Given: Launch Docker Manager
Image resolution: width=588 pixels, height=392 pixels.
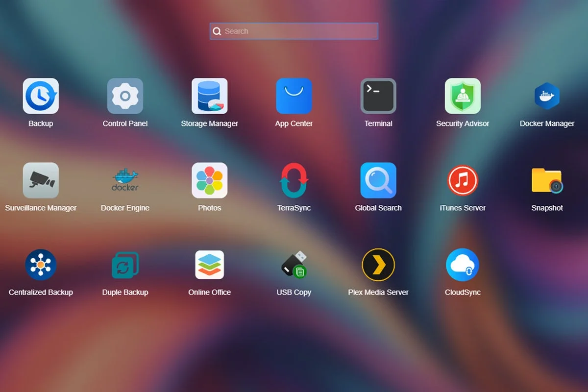Looking at the screenshot, I should pos(546,96).
